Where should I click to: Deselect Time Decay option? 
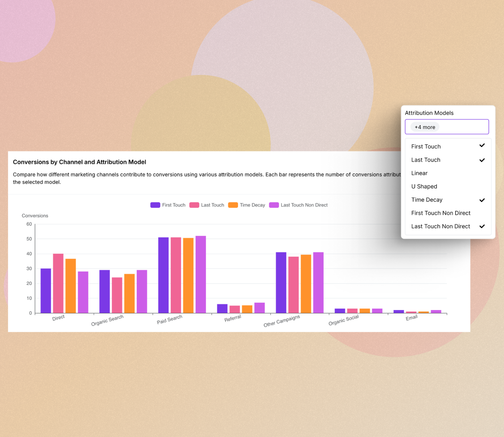point(448,200)
